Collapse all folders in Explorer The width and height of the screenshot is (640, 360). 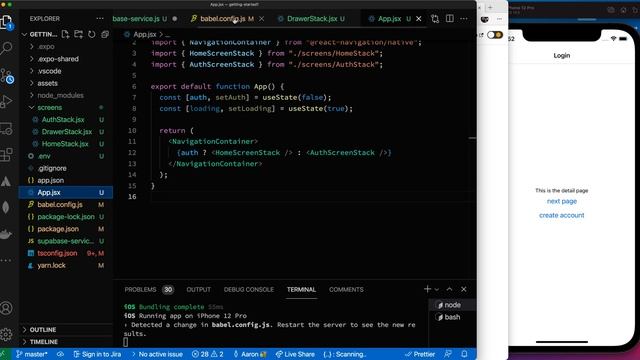click(x=105, y=34)
